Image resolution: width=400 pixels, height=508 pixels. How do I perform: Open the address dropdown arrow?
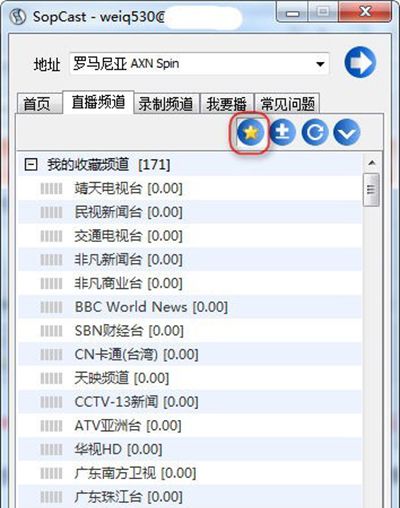point(320,64)
